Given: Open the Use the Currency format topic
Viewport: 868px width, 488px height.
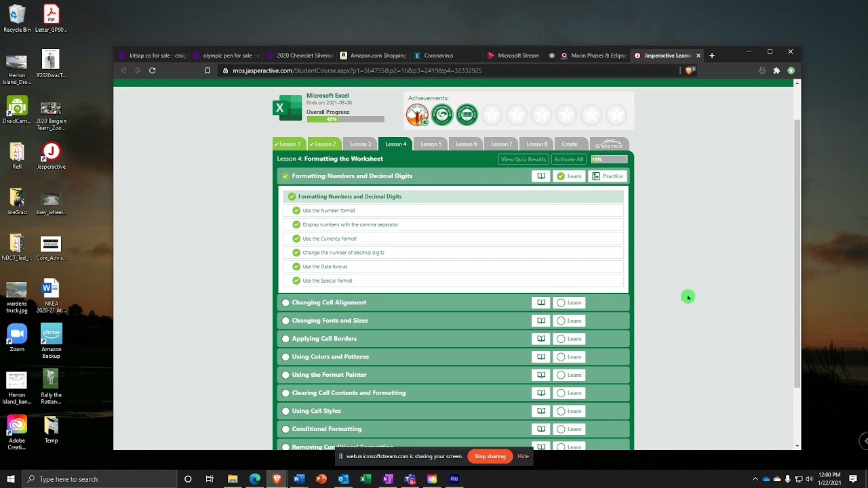Looking at the screenshot, I should coord(453,239).
